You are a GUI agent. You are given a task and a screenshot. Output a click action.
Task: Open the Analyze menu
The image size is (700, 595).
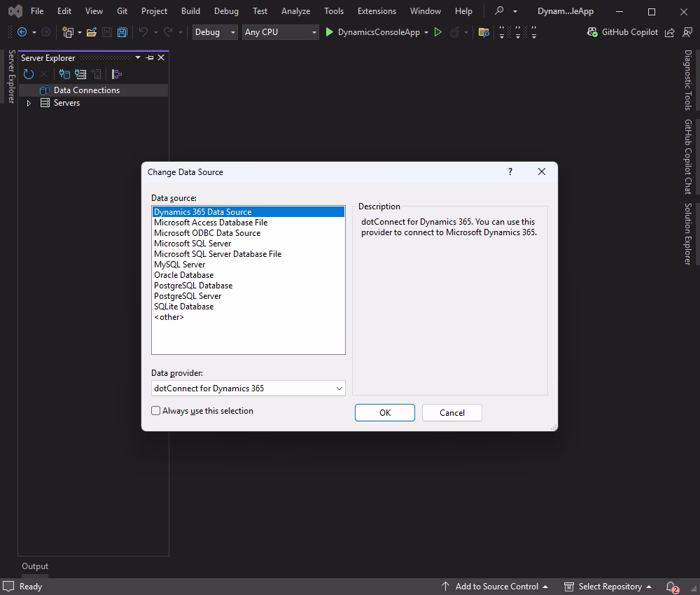click(x=295, y=11)
